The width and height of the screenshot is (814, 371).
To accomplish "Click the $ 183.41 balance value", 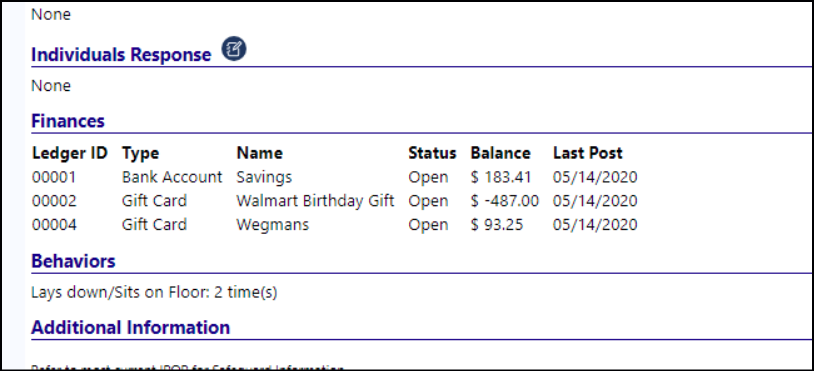I will tap(501, 177).
